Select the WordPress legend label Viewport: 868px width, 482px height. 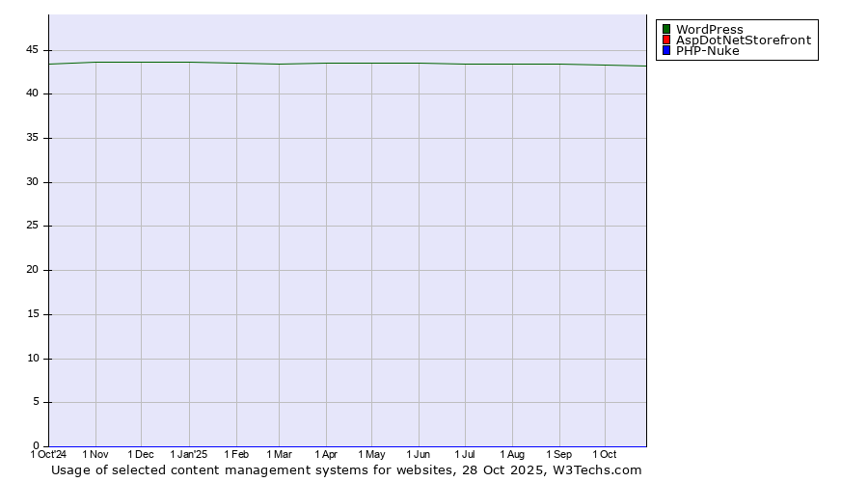click(x=709, y=30)
